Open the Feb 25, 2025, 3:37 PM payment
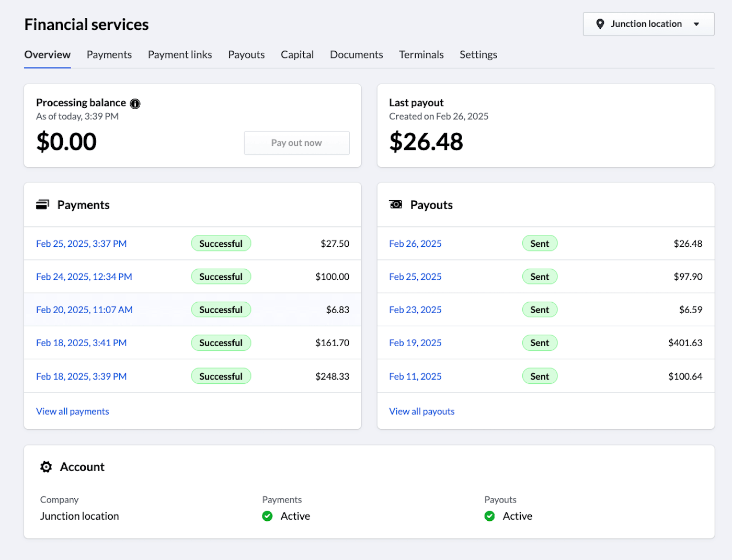Screen dimensions: 732x560 pos(82,244)
